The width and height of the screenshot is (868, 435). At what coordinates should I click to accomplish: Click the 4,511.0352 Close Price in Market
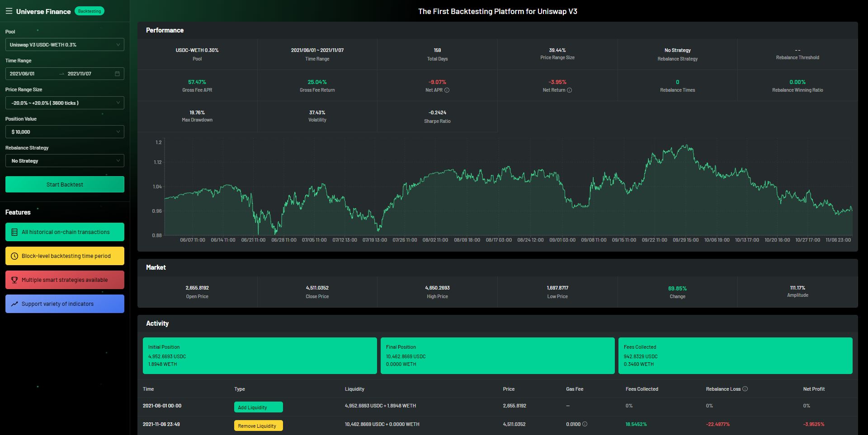(x=317, y=288)
